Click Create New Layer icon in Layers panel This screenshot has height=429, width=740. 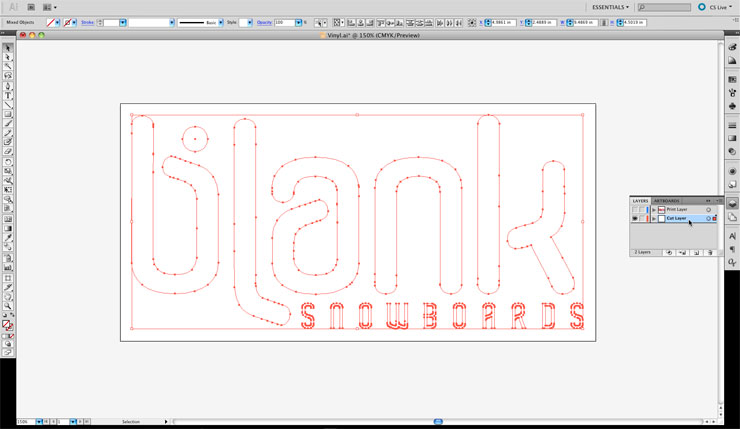pyautogui.click(x=696, y=252)
